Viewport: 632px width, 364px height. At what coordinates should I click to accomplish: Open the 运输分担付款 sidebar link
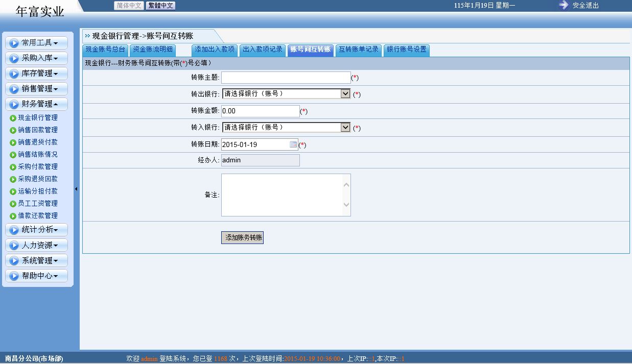(x=38, y=191)
